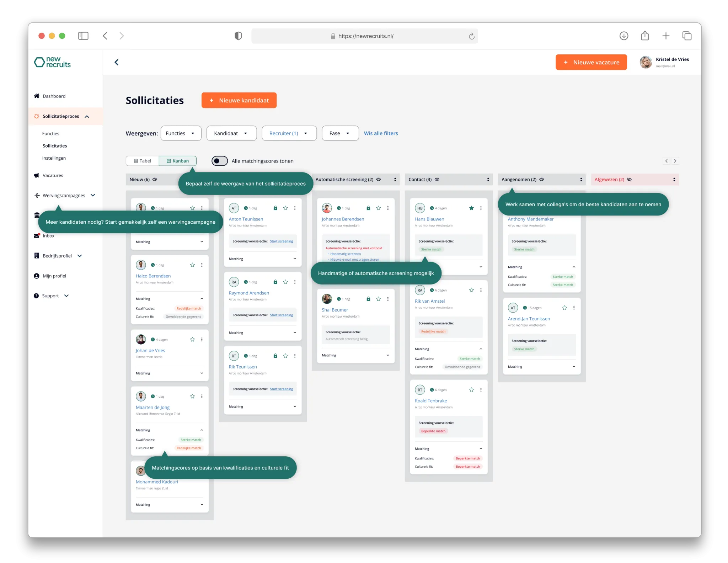Enable the 'Alle matchingscores tonen' toggle

point(219,161)
